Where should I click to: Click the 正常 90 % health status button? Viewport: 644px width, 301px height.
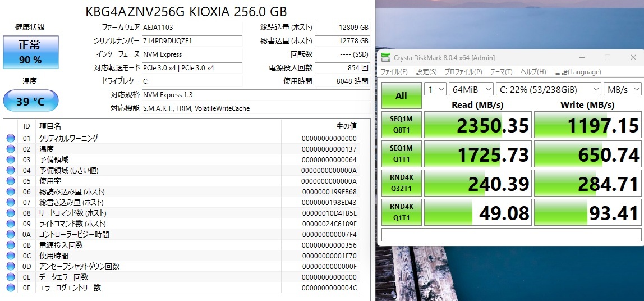[x=31, y=52]
